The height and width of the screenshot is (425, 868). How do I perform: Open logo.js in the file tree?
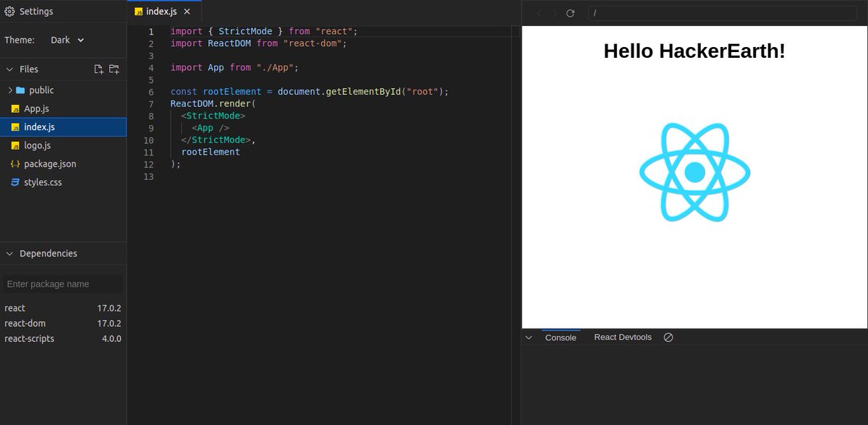pyautogui.click(x=63, y=145)
